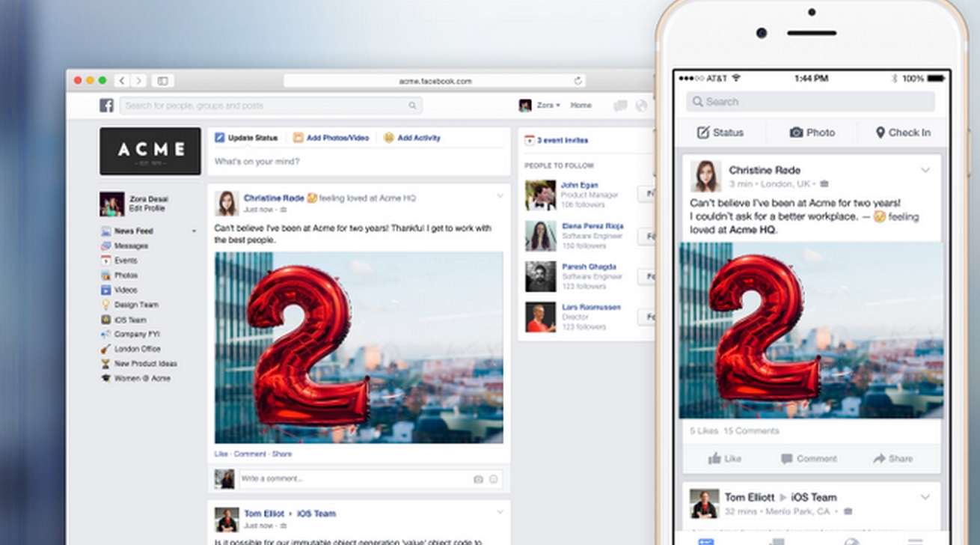Toggle the Safari sidebar button
This screenshot has height=545, width=980.
click(x=162, y=81)
